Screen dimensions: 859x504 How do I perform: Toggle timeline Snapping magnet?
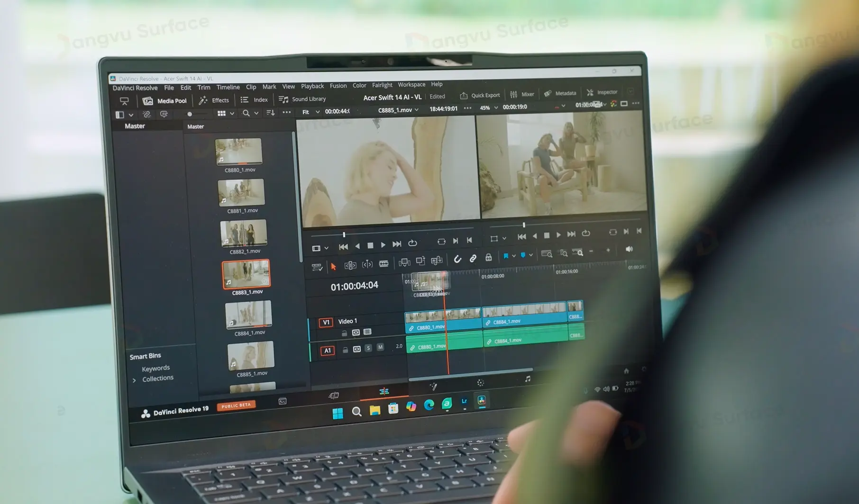tap(457, 259)
